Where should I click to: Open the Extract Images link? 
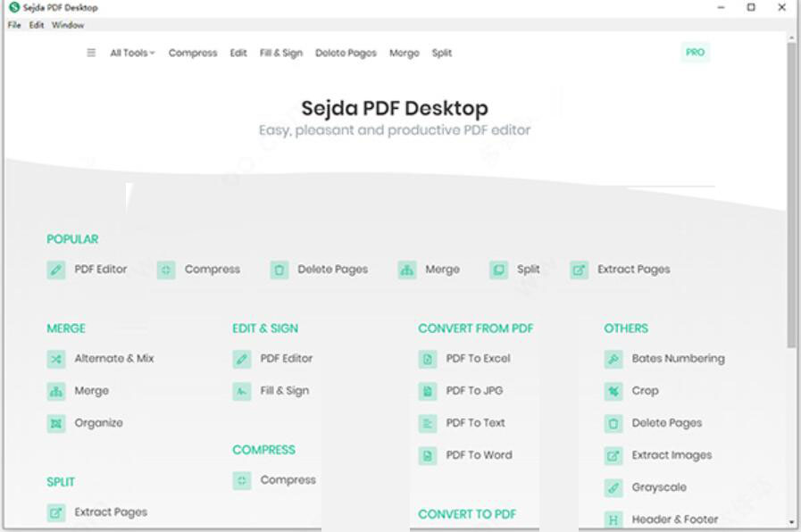672,455
